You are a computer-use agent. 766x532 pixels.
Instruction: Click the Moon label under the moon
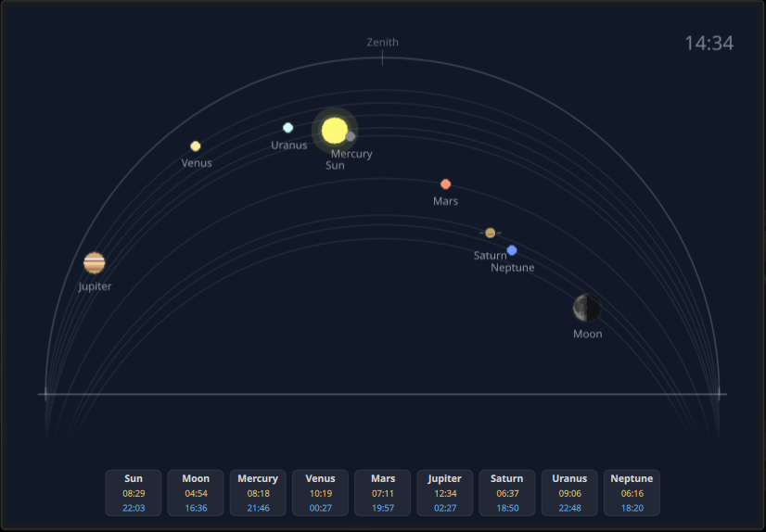pyautogui.click(x=588, y=334)
